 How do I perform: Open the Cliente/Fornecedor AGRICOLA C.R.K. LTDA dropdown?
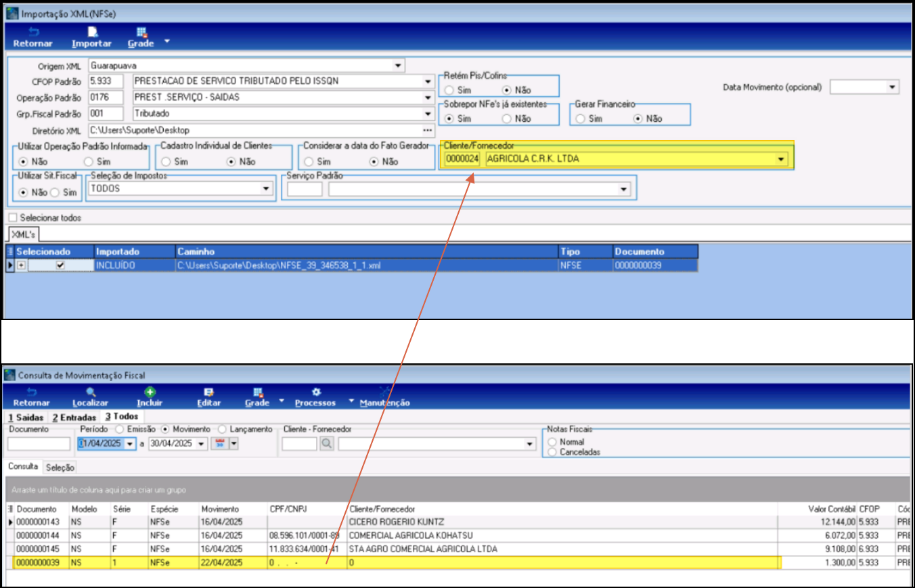pyautogui.click(x=782, y=160)
